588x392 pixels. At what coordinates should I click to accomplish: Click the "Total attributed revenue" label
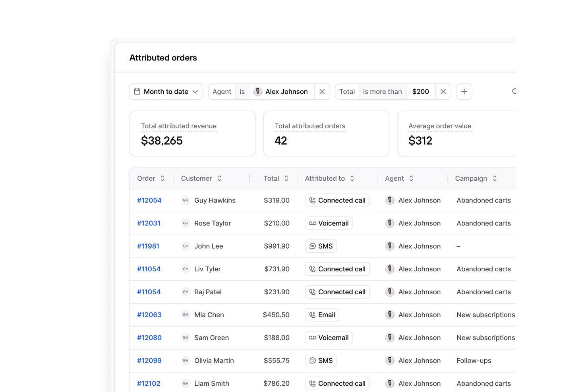coord(179,126)
